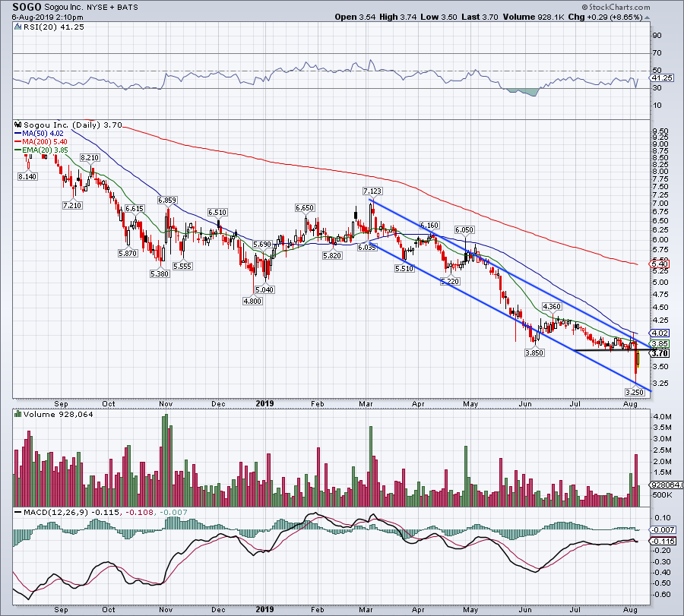Screen dimensions: 684x616
Task: Click the RSI(20) 41.25 legend label
Action: 54,27
